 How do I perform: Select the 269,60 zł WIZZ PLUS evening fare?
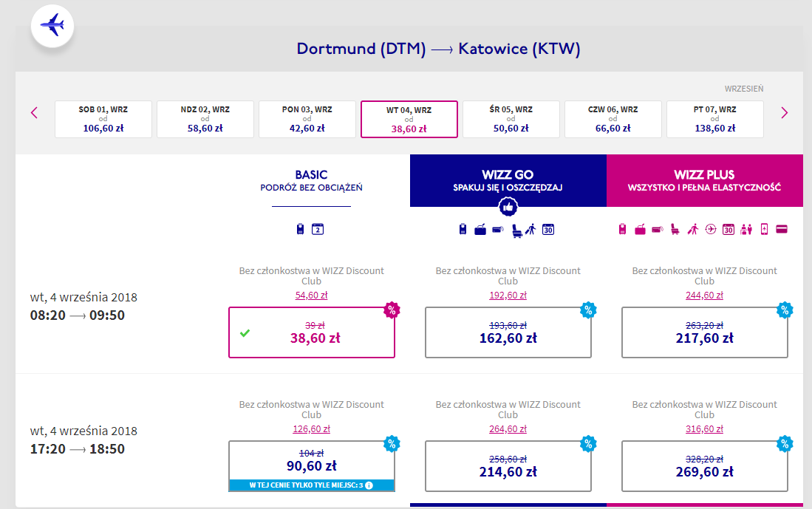point(704,466)
